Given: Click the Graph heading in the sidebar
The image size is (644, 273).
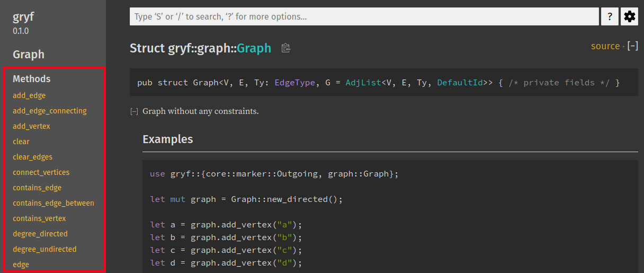Looking at the screenshot, I should click(29, 55).
